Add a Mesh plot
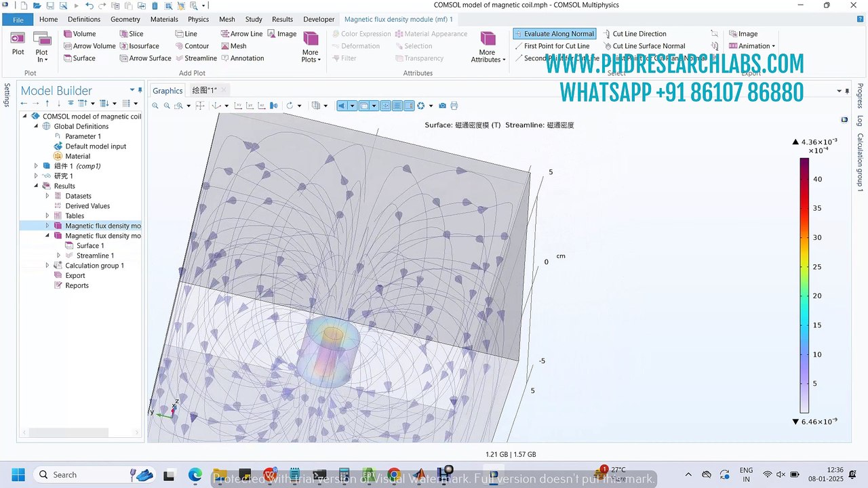 point(233,46)
